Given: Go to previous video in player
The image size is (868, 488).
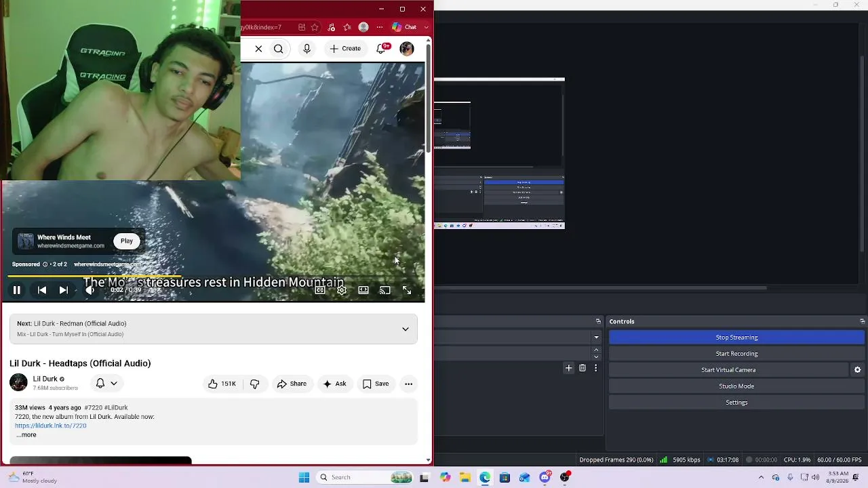Looking at the screenshot, I should point(41,290).
